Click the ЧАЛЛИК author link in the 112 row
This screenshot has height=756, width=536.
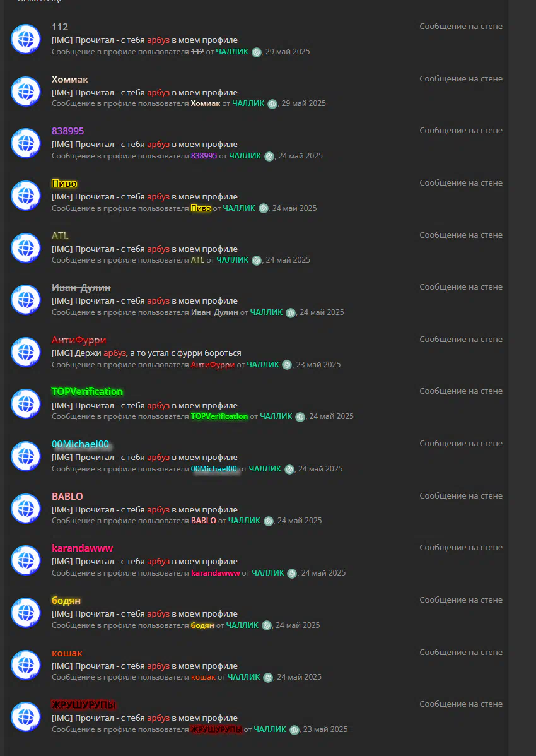tap(232, 52)
